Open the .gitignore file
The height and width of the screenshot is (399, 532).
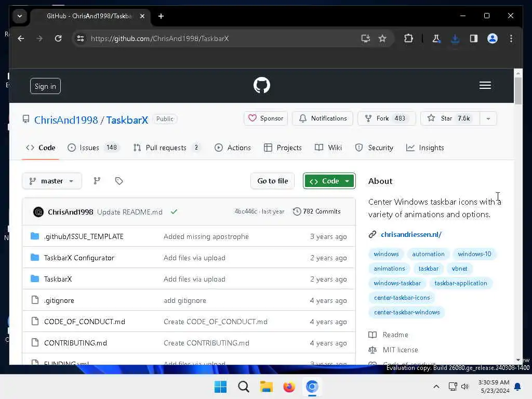click(59, 300)
